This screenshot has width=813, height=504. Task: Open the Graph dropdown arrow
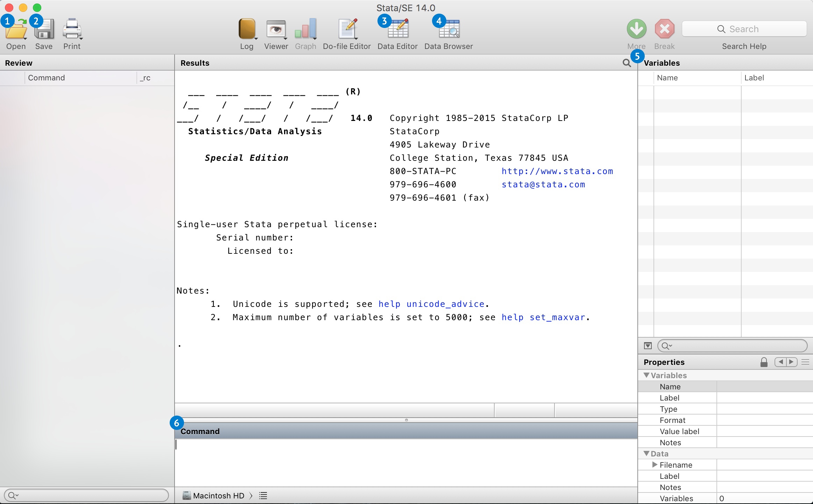pyautogui.click(x=315, y=38)
